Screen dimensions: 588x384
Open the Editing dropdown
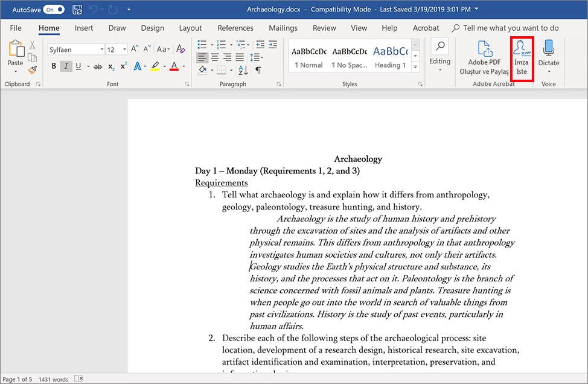point(440,56)
